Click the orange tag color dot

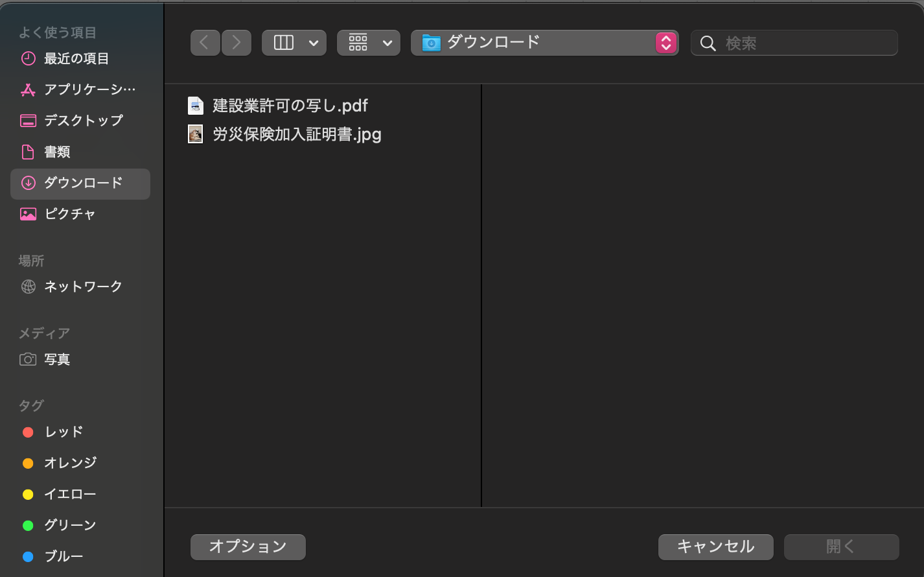click(x=28, y=463)
